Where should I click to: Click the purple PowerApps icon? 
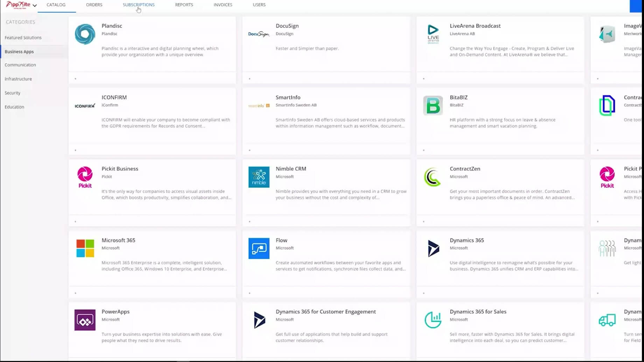pyautogui.click(x=85, y=320)
